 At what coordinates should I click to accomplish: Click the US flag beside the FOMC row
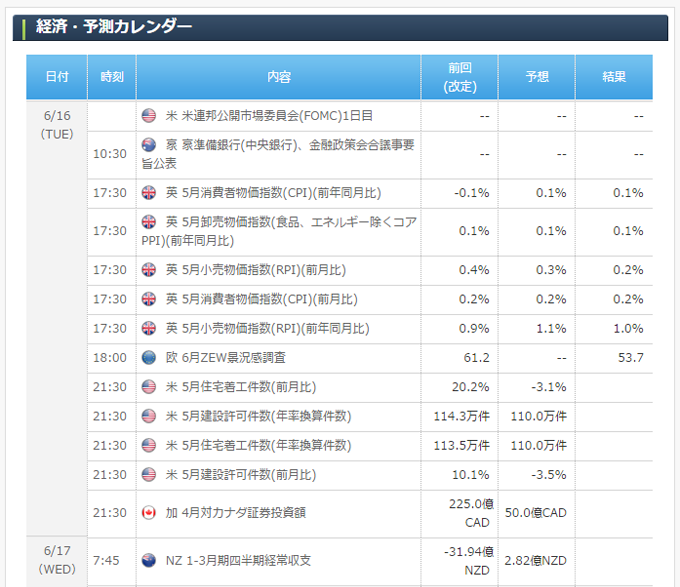point(150,115)
